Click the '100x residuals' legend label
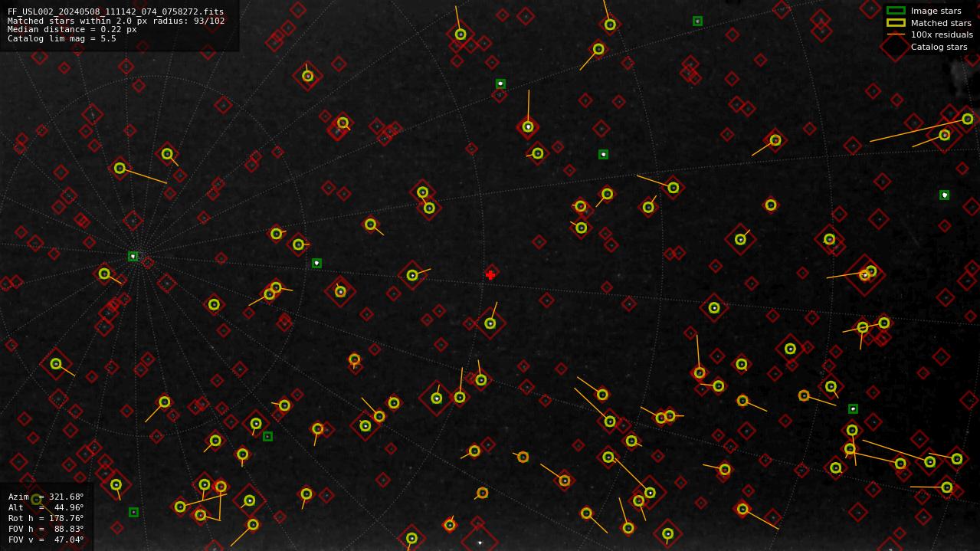Image resolution: width=980 pixels, height=551 pixels. tap(942, 34)
